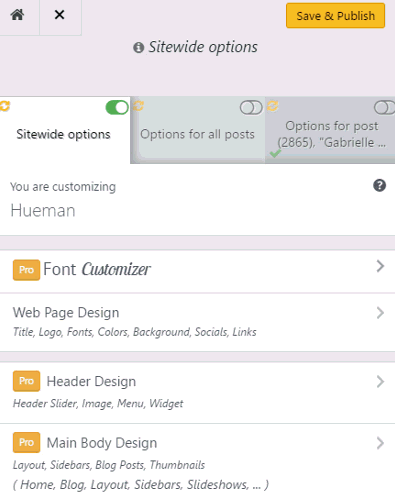The width and height of the screenshot is (395, 496).
Task: Click the Pro badge next to Header Design
Action: (26, 381)
